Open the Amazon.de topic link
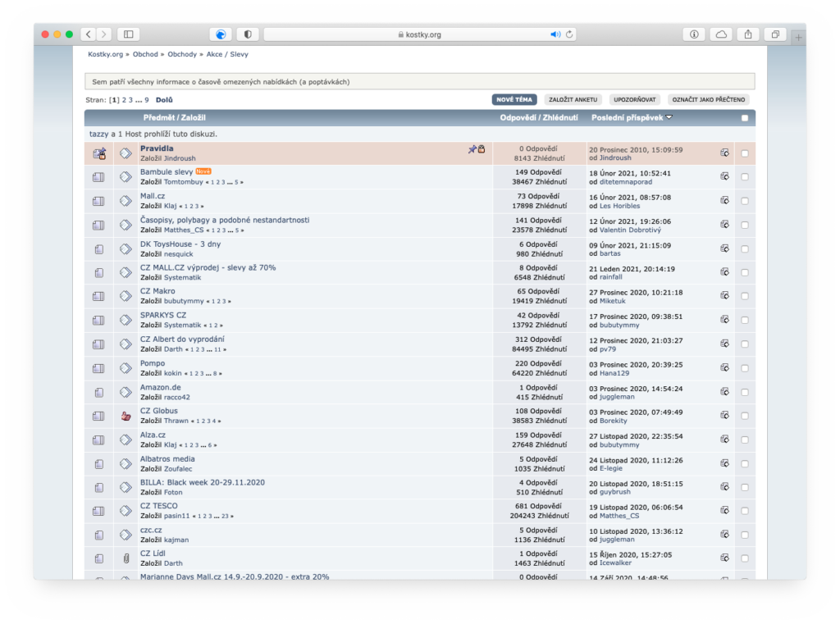 pos(158,387)
